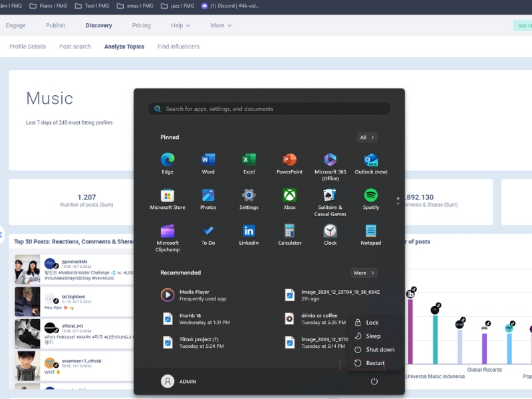Screen dimensions: 532x399
Task: Open the Xbox app icon
Action: (x=289, y=196)
